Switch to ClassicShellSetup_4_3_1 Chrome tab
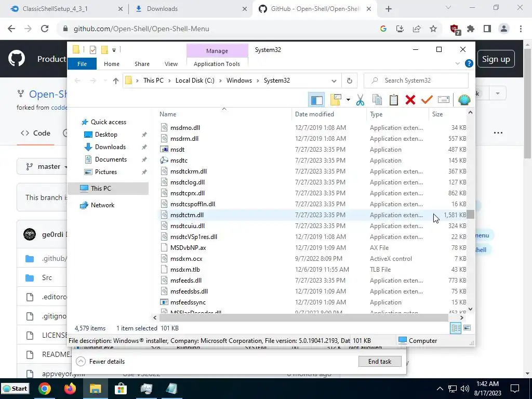Screen dimensions: 532x399 pyautogui.click(x=55, y=9)
